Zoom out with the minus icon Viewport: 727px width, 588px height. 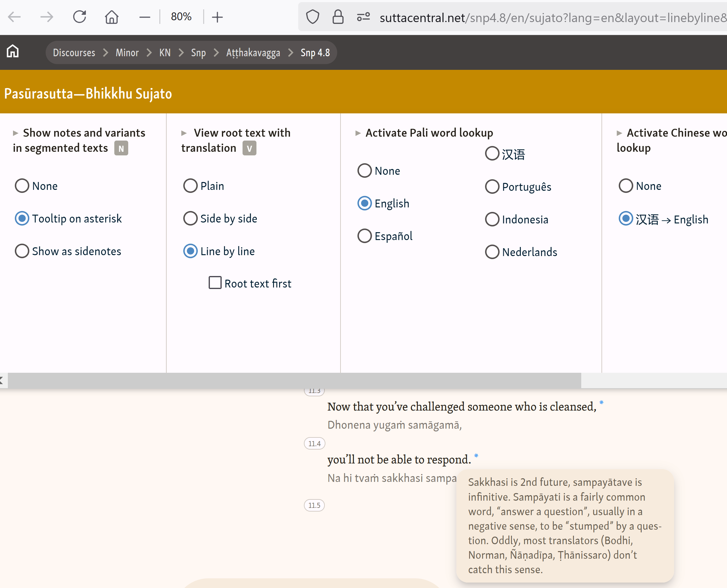(x=145, y=17)
